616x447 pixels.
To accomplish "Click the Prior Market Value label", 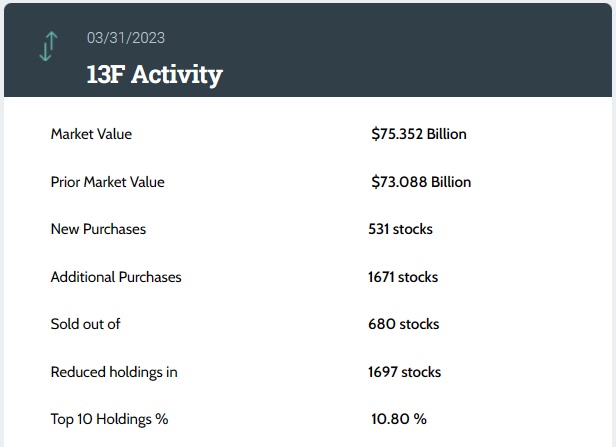I will [x=107, y=182].
